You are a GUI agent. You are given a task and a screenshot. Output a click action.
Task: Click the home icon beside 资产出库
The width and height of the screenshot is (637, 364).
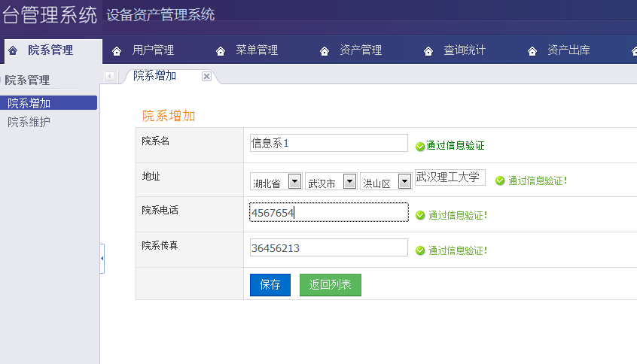(x=532, y=51)
